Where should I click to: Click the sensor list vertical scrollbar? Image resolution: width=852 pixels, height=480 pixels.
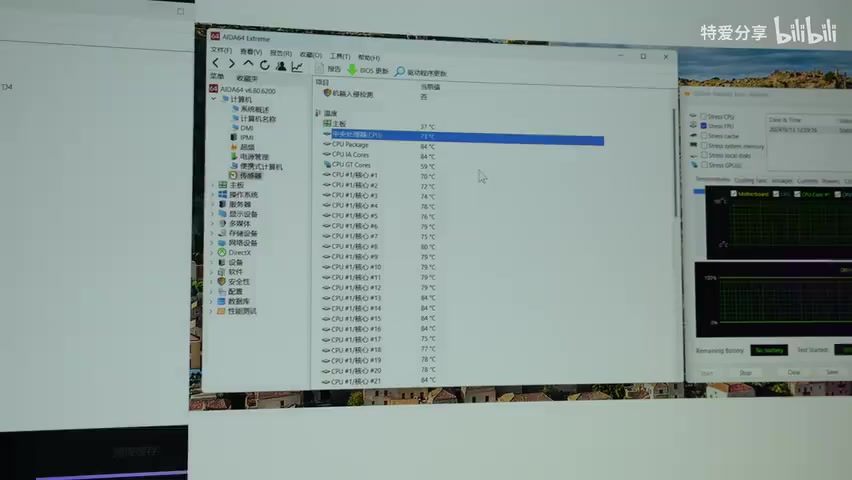[674, 163]
